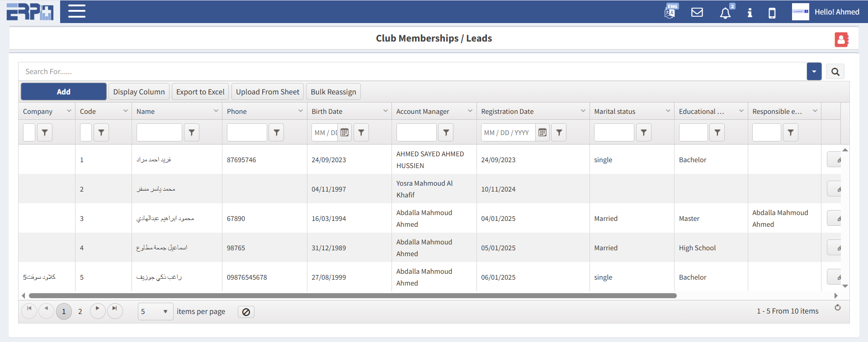The image size is (868, 342).
Task: Go to page 2 of leads
Action: (80, 312)
